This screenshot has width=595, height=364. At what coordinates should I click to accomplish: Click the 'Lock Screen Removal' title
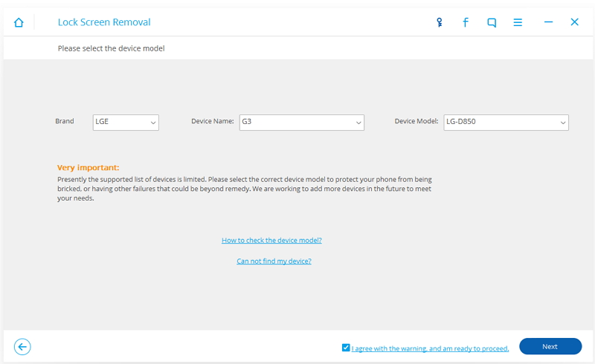point(104,22)
